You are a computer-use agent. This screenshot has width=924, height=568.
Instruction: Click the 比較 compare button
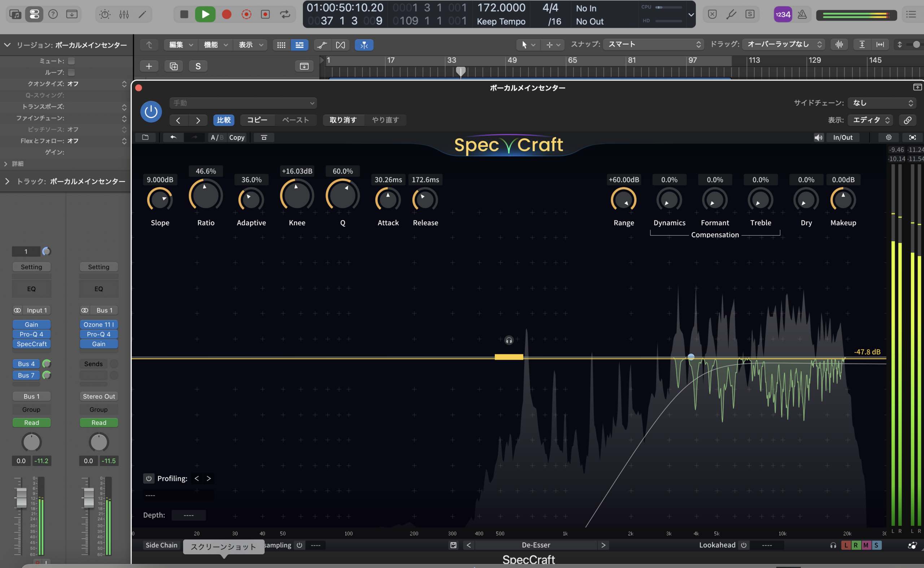[224, 120]
